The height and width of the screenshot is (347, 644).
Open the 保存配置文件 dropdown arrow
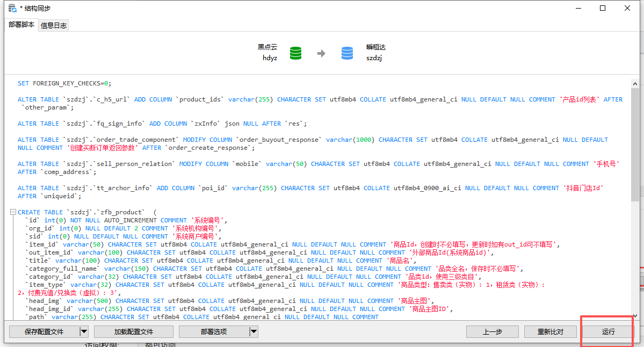click(x=83, y=331)
